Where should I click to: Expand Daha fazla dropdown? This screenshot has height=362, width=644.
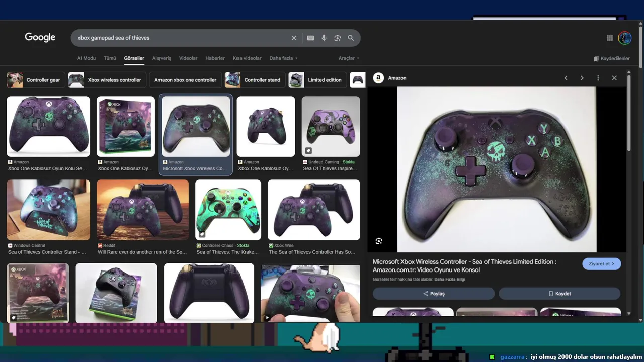point(283,58)
